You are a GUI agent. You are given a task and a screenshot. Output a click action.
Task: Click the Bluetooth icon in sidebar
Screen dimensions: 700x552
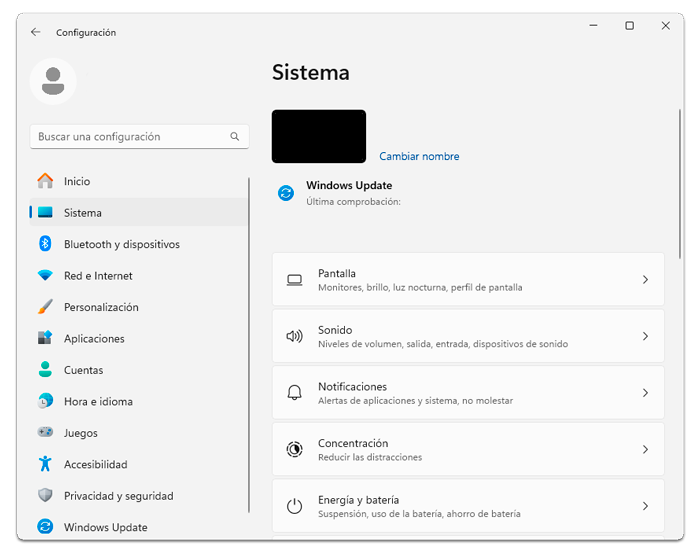(45, 244)
